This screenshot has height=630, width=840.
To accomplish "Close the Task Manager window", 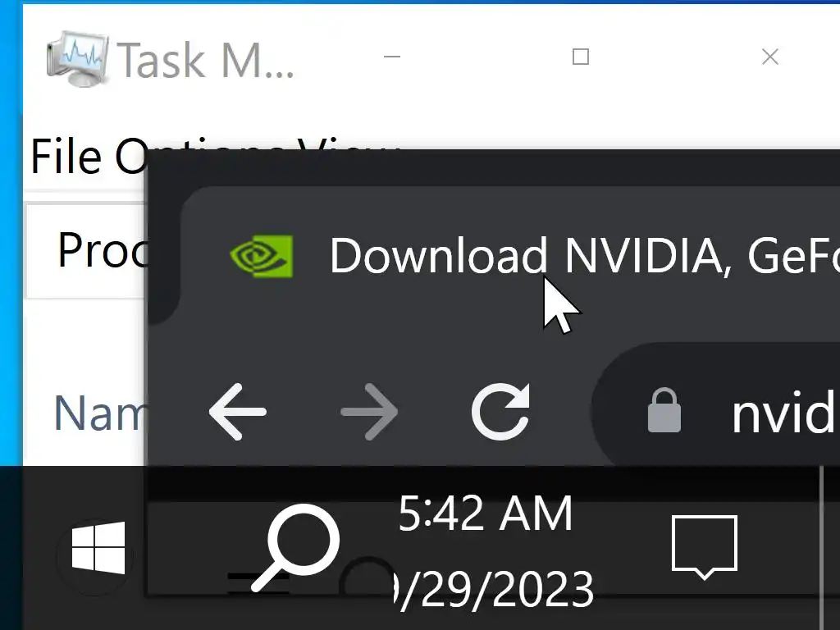I will click(769, 57).
